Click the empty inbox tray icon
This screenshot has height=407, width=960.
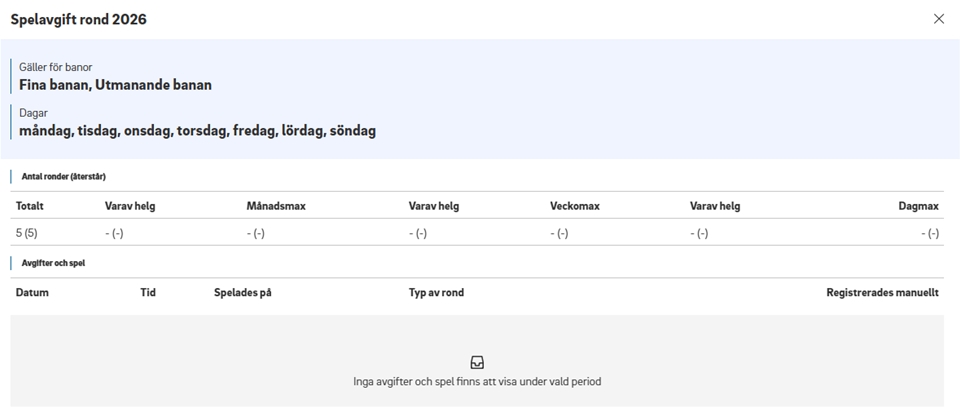477,362
